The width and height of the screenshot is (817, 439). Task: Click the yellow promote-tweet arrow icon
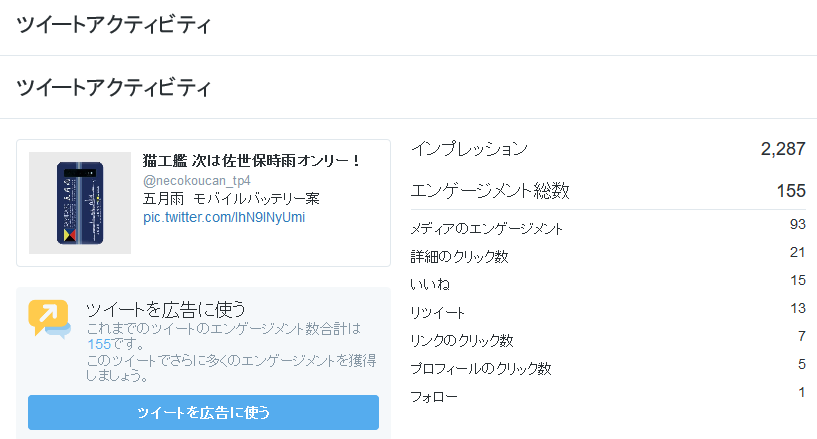pyautogui.click(x=49, y=318)
